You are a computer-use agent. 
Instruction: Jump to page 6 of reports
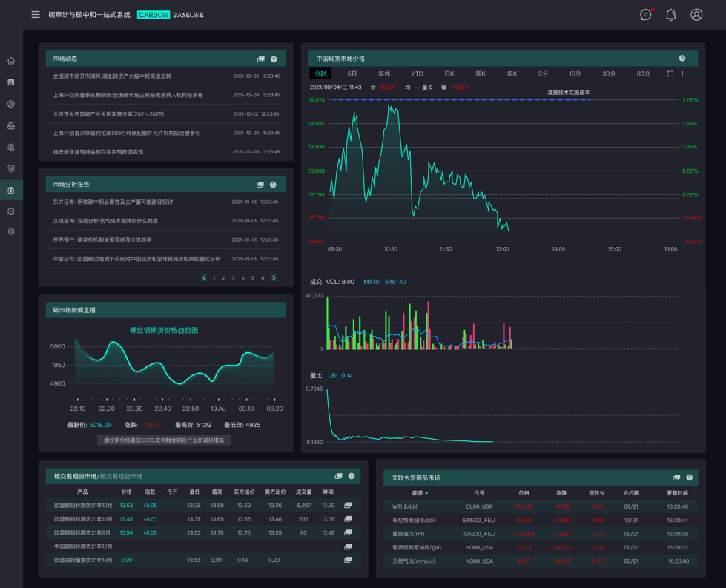coord(263,278)
